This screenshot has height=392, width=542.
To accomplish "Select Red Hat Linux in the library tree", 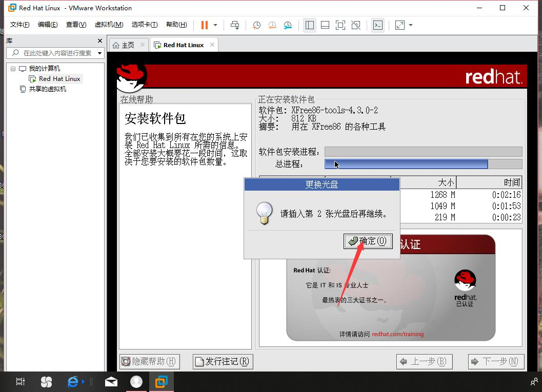I will tap(59, 79).
